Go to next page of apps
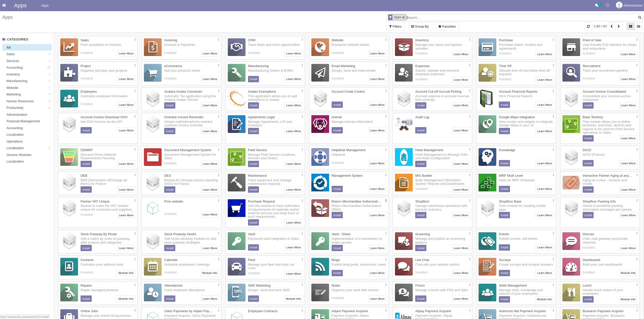 tap(619, 26)
